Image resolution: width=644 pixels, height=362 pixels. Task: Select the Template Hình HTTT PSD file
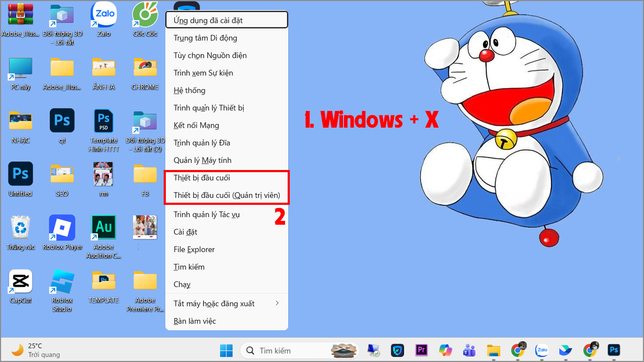pos(104,131)
